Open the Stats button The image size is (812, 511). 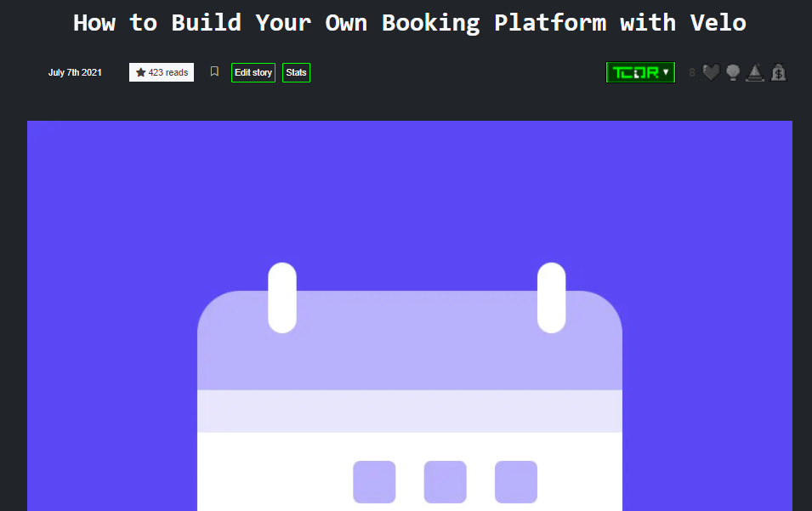pos(296,72)
